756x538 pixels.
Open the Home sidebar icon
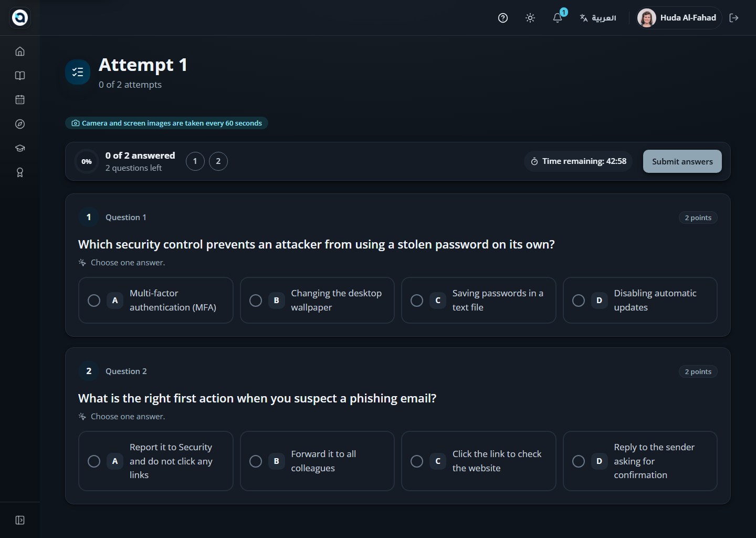pos(20,51)
